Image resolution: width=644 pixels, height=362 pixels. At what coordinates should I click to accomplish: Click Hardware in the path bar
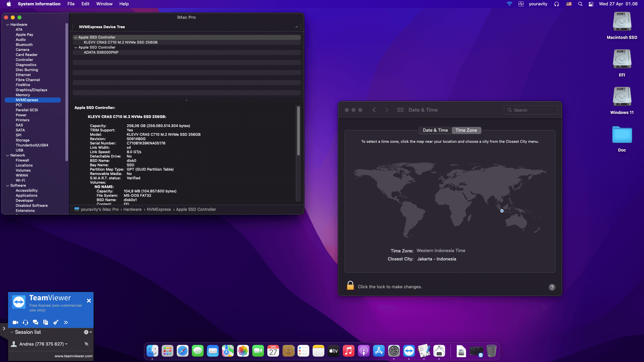[x=132, y=209]
